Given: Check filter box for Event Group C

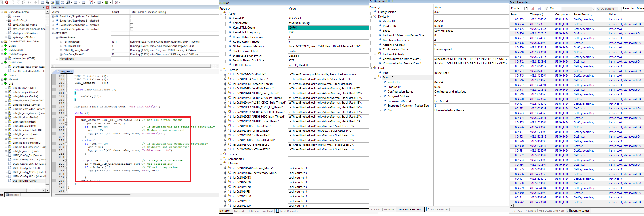Looking at the screenshot, I should point(132,25).
